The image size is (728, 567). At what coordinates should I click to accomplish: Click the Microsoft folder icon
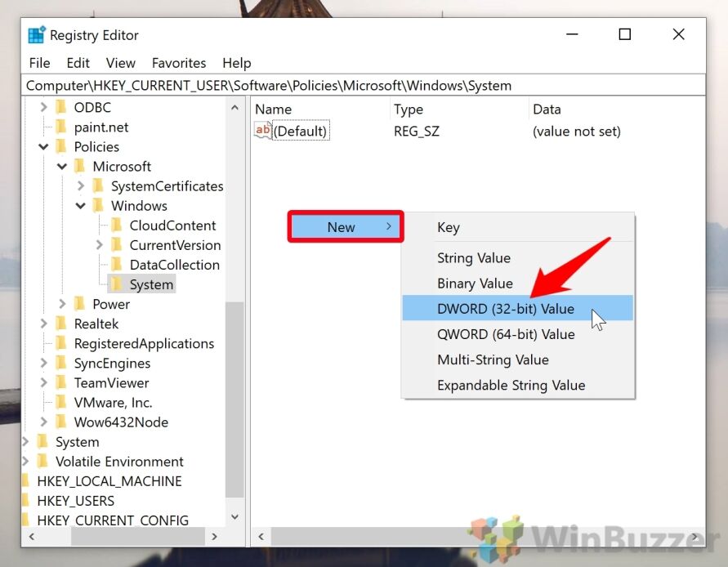click(x=79, y=166)
